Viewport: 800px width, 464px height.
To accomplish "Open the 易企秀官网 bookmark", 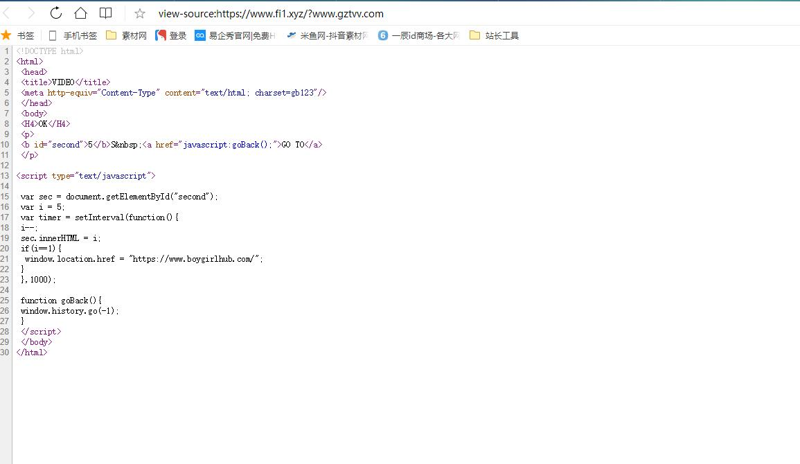I will (234, 36).
